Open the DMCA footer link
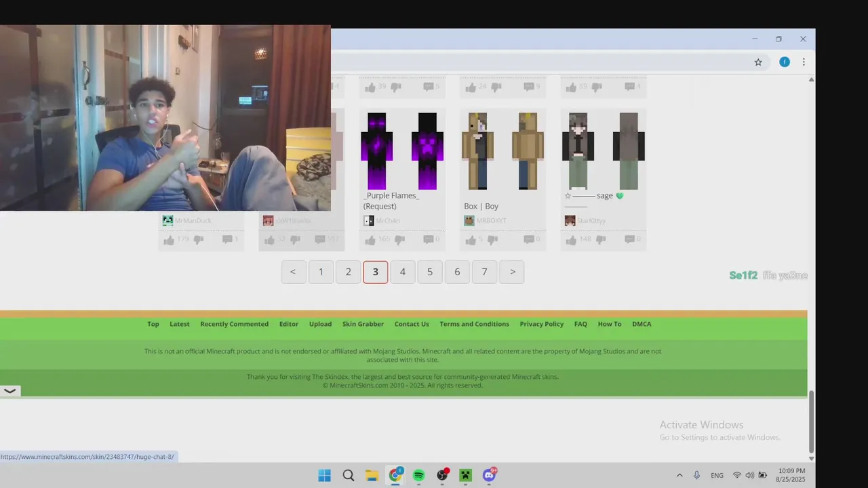 point(642,324)
